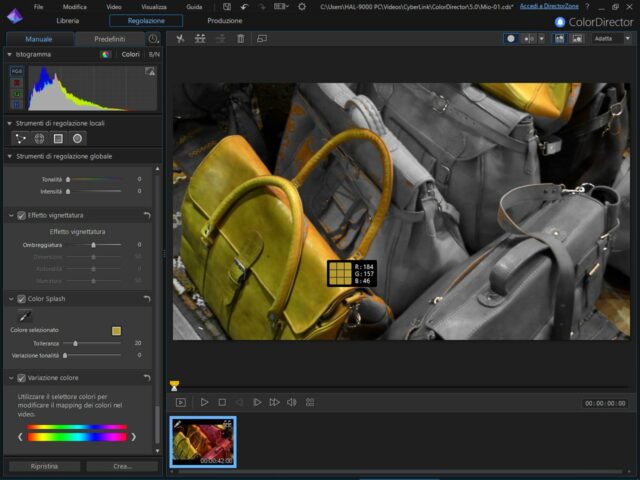Click the yellow Colore selezionato swatch

coord(116,330)
